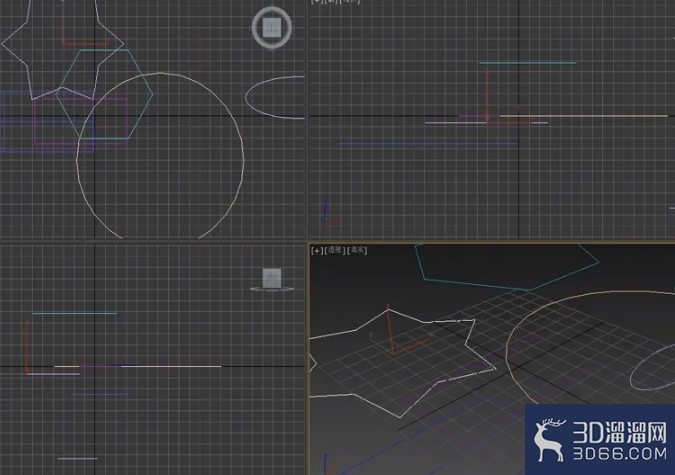The image size is (675, 475).
Task: Open the 真实 shading mode menu
Action: [x=357, y=250]
